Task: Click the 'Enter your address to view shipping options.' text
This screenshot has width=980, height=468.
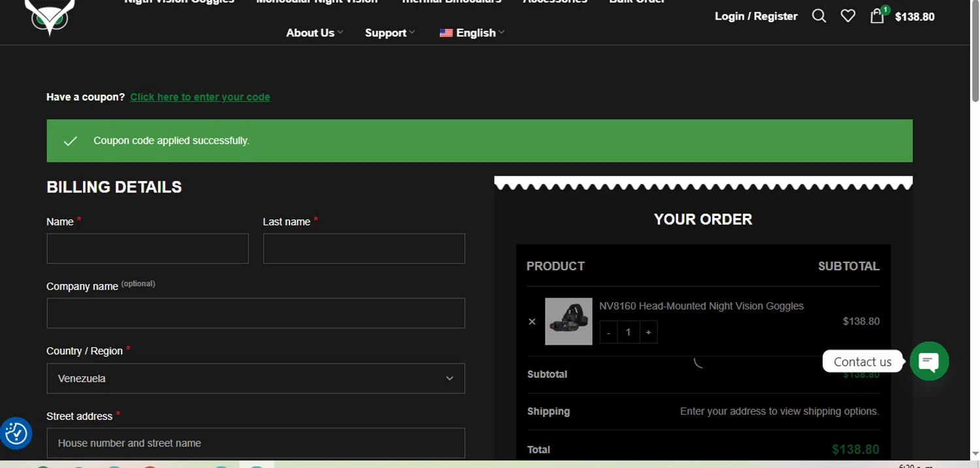Action: tap(779, 411)
